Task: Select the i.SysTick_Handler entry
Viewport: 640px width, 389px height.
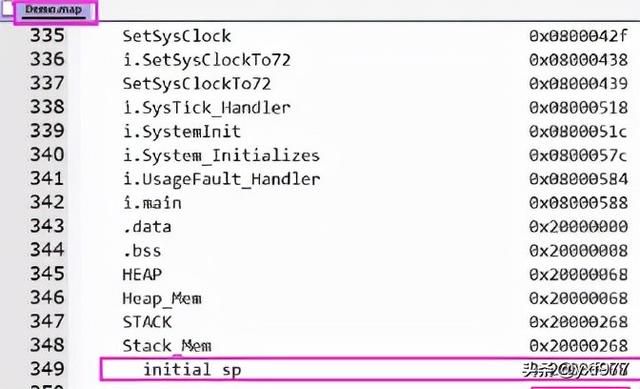Action: click(207, 108)
